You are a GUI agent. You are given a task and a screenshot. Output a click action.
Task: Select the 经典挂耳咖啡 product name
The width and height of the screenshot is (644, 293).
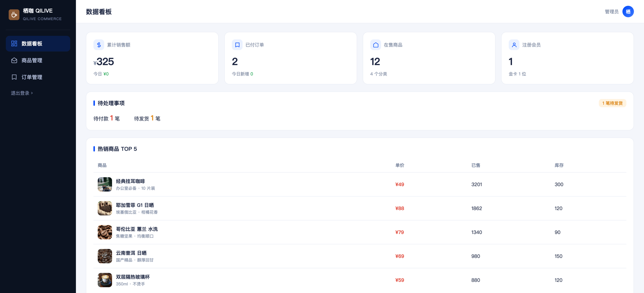130,181
